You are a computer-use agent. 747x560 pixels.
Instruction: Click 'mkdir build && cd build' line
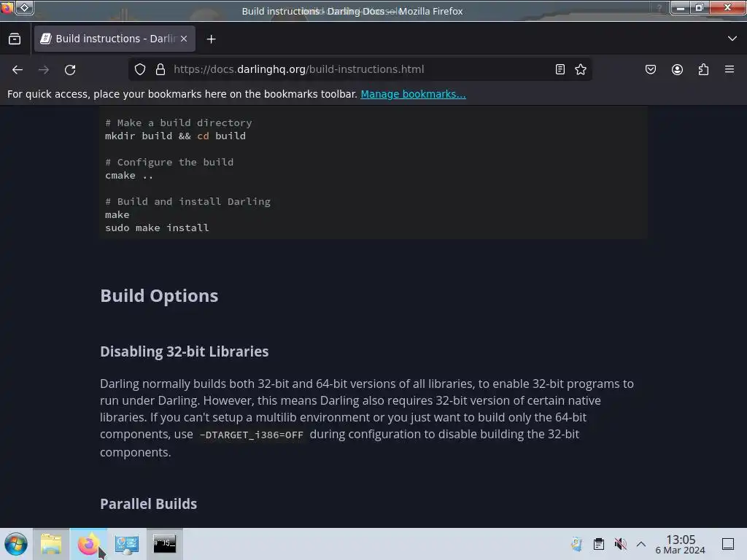tap(175, 136)
